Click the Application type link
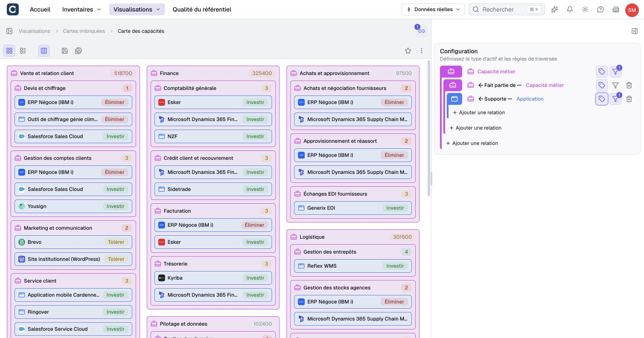 tap(530, 99)
